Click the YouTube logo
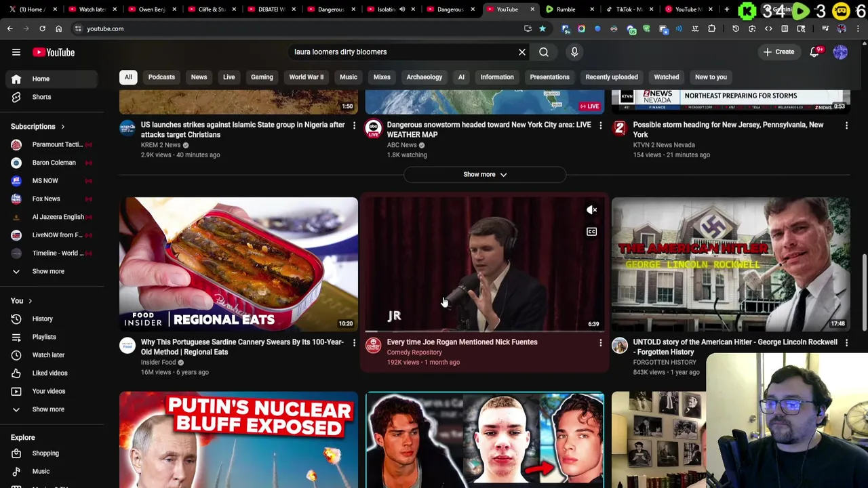 [54, 52]
